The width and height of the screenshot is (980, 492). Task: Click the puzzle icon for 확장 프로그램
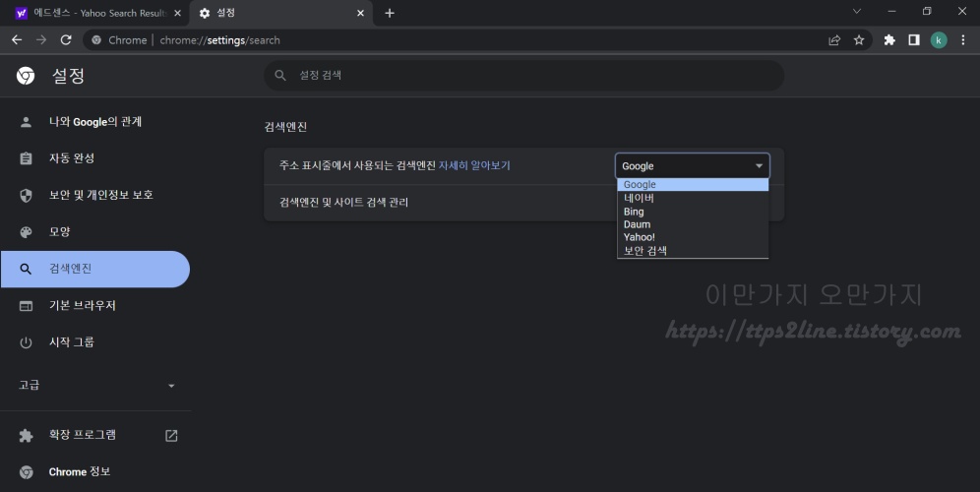click(x=26, y=436)
